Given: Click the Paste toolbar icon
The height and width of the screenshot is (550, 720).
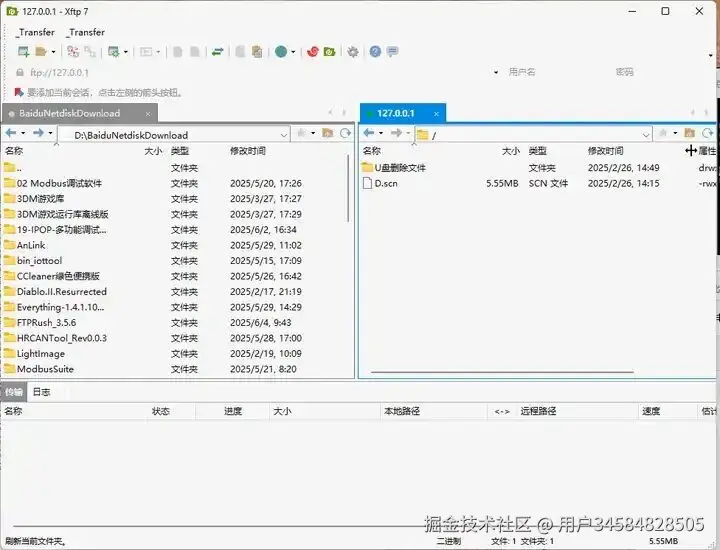Looking at the screenshot, I should click(195, 52).
